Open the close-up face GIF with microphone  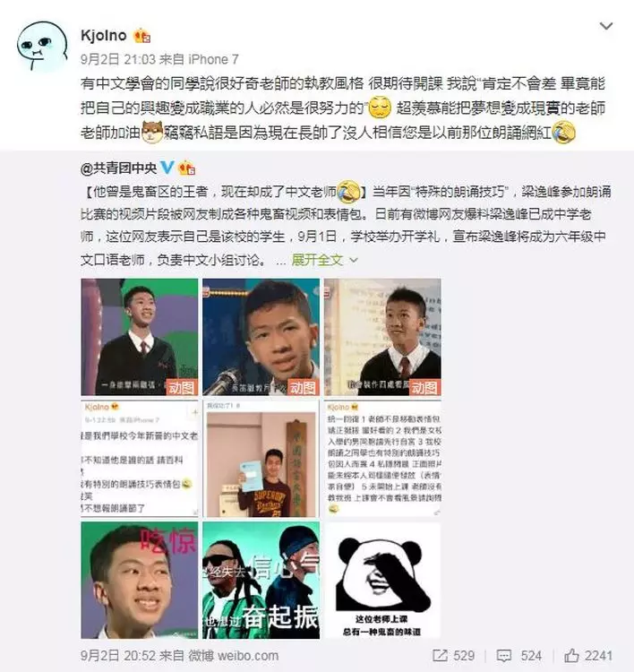(261, 337)
